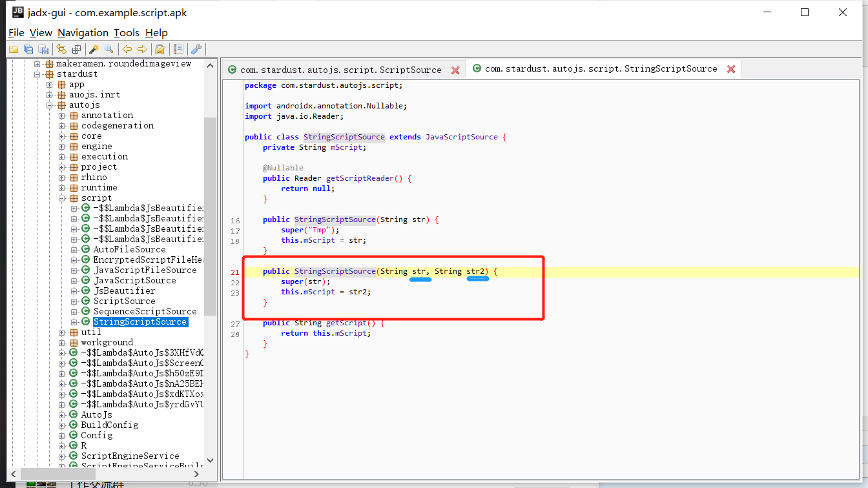Collapse the autojs package node
This screenshot has height=488, width=868.
click(x=50, y=105)
